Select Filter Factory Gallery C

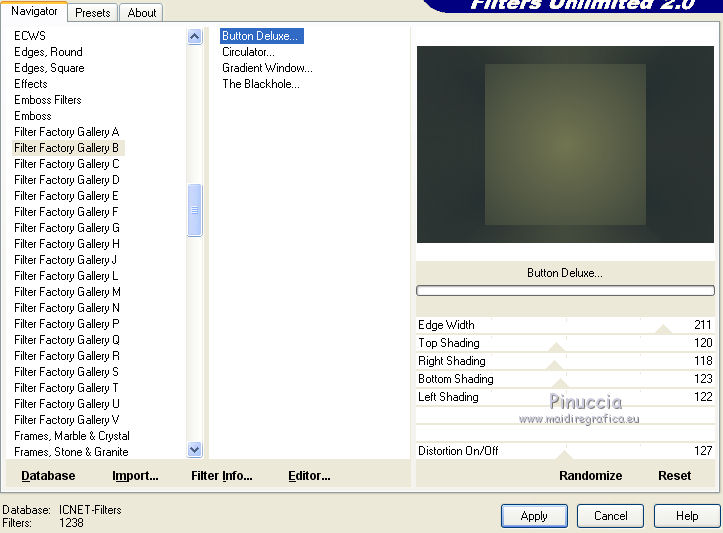67,164
